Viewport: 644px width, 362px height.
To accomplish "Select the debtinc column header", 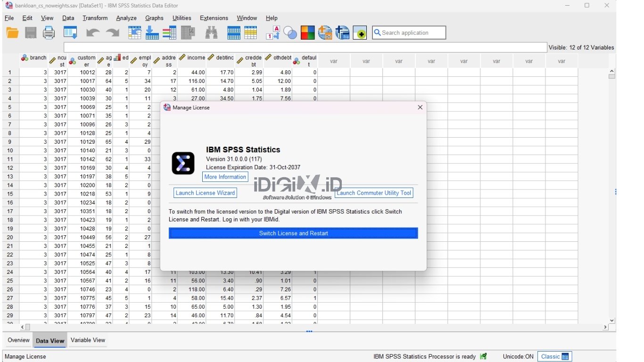I will click(x=221, y=61).
